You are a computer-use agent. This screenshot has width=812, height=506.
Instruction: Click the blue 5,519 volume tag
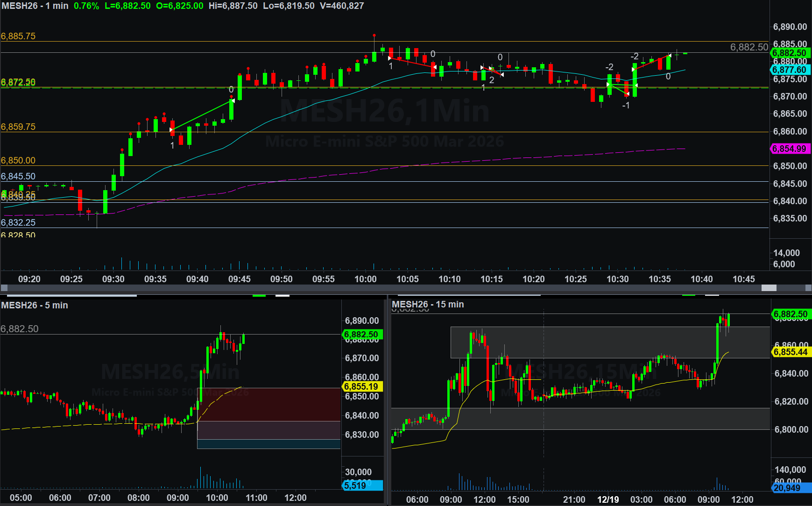pos(362,485)
